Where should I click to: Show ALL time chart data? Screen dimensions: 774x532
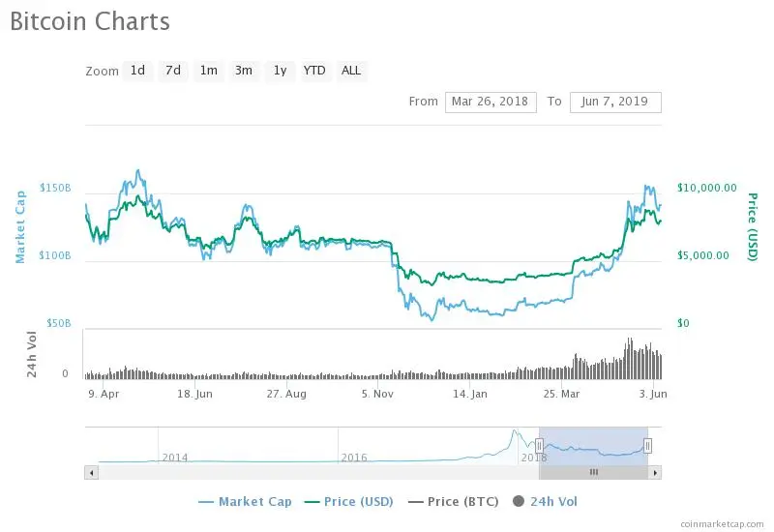coord(351,71)
